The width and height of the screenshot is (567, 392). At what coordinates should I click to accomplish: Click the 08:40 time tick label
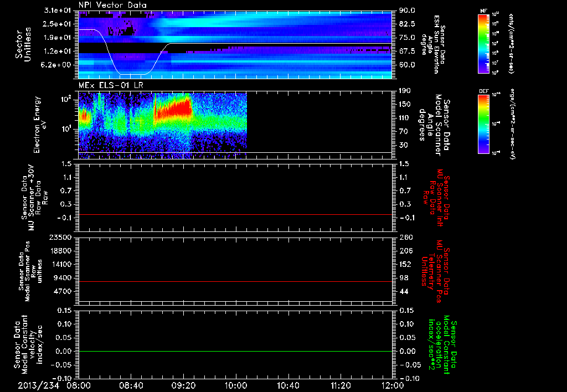click(x=131, y=385)
